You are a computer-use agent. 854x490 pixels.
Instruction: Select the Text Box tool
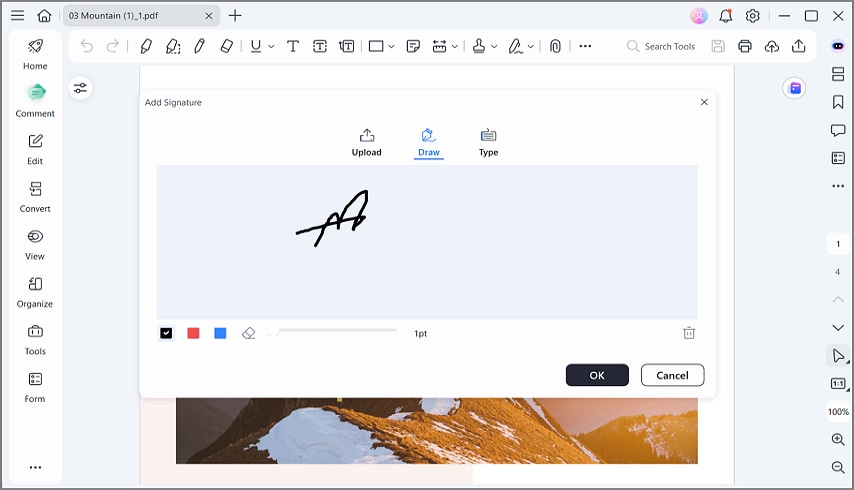(x=320, y=46)
